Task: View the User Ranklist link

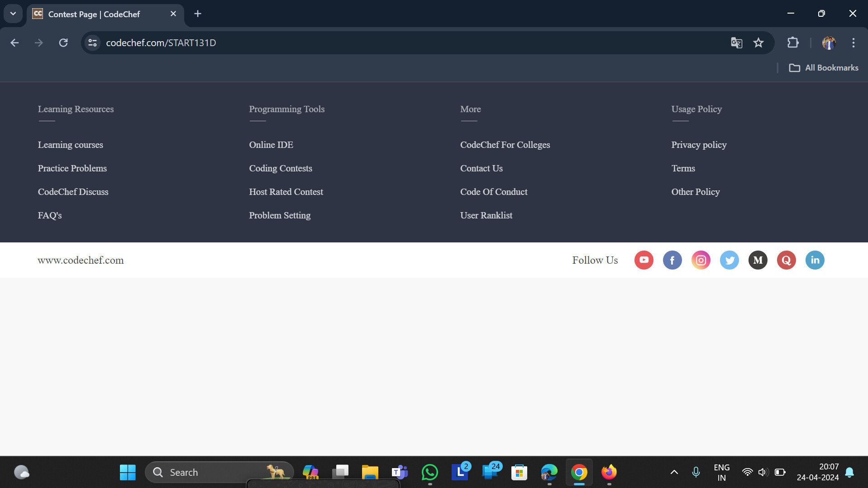Action: click(486, 215)
